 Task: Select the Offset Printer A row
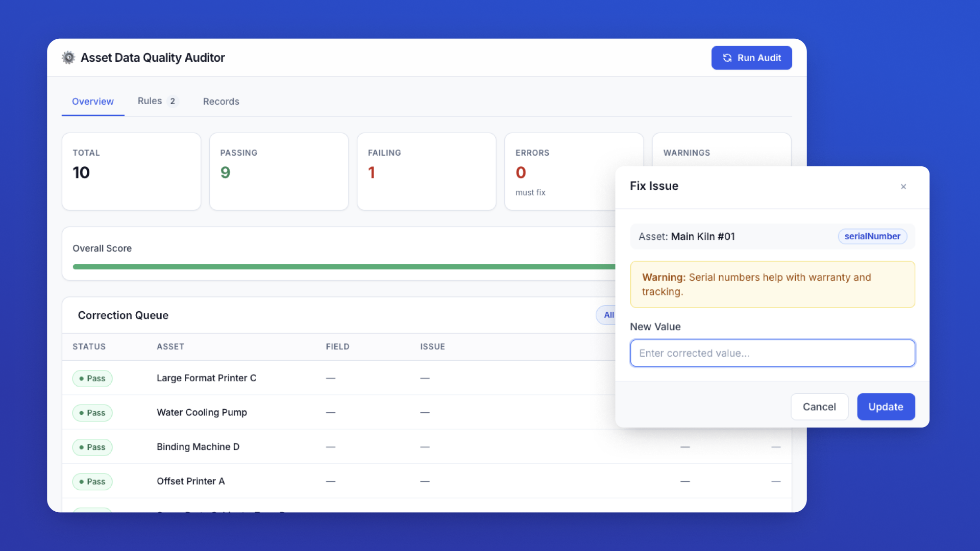pyautogui.click(x=427, y=481)
